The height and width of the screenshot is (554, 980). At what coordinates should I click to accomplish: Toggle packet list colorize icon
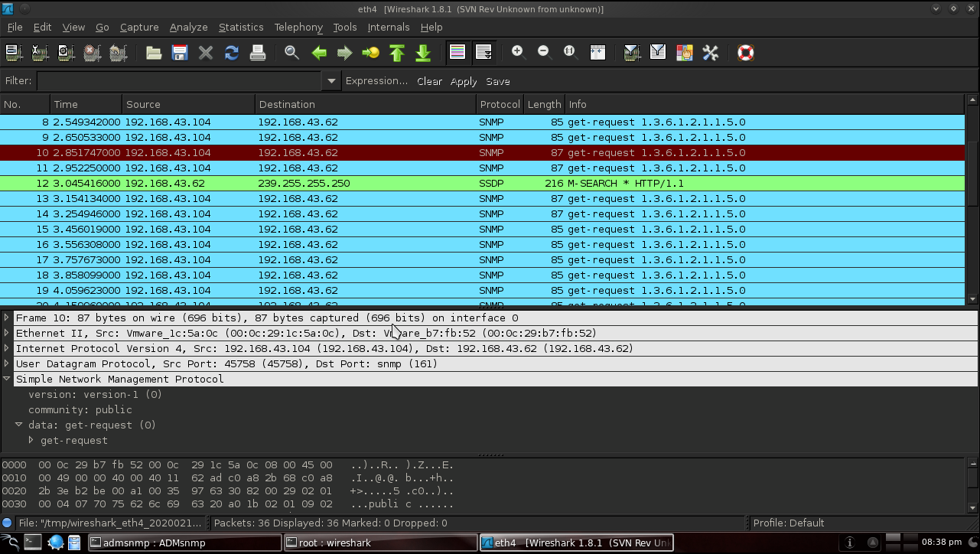[x=457, y=53]
